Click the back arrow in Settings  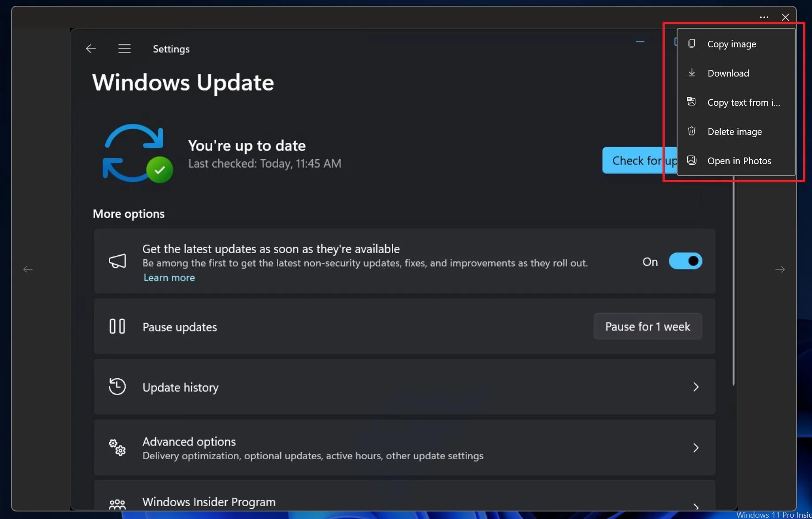point(91,49)
